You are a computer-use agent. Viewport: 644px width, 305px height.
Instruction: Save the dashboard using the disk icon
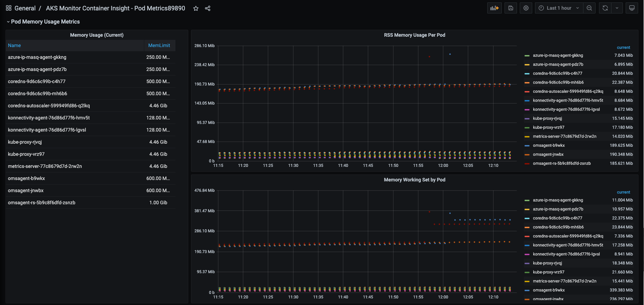(x=510, y=8)
